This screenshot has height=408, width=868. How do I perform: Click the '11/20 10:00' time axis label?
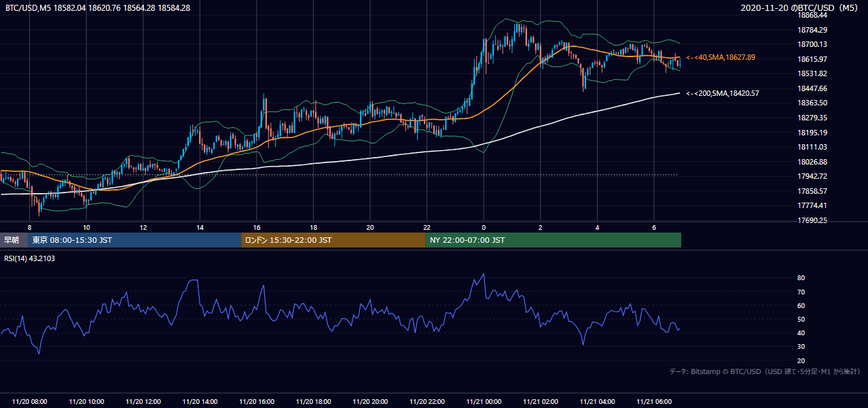click(86, 402)
